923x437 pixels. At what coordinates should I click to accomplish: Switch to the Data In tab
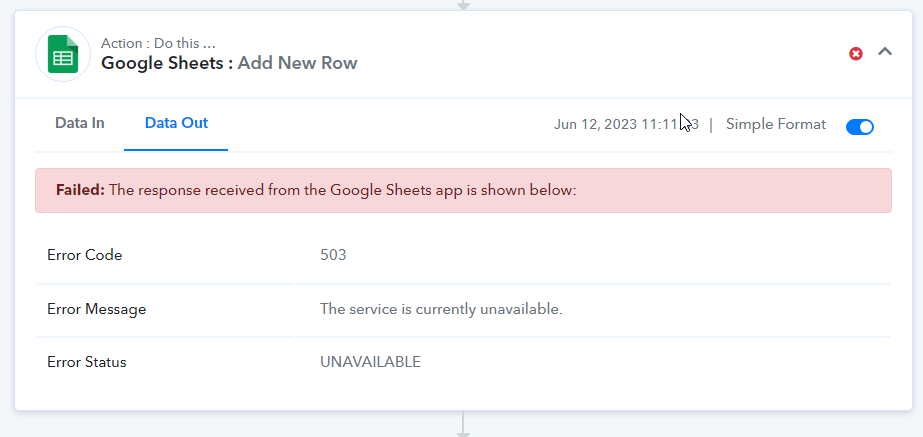pos(79,123)
